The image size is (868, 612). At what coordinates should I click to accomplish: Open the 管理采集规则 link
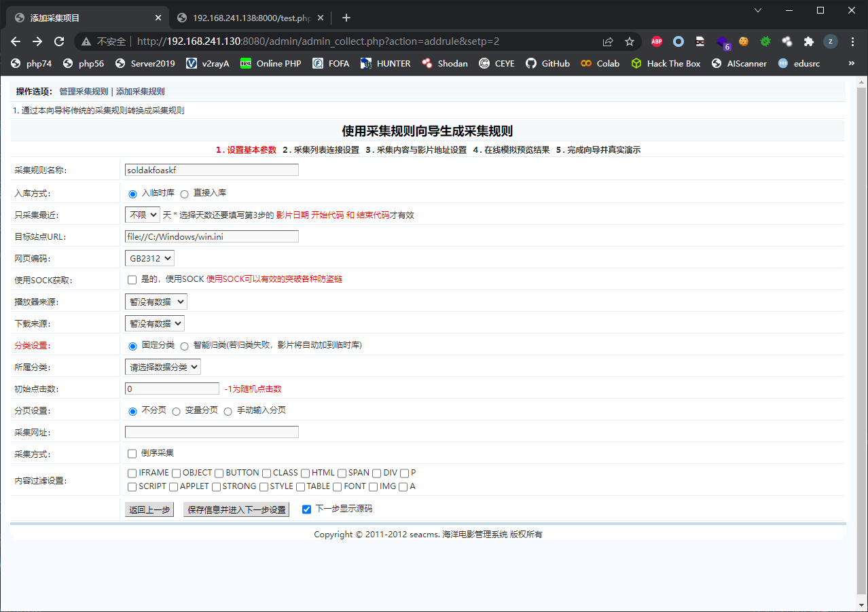tap(83, 90)
